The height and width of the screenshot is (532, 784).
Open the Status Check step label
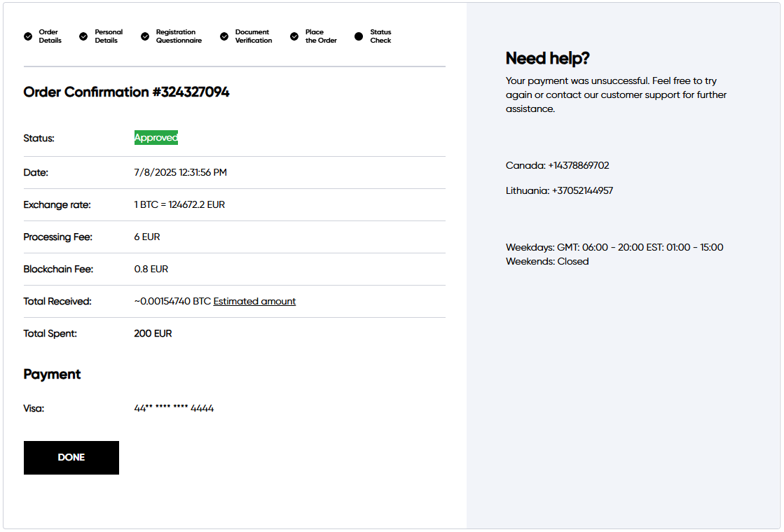point(380,36)
